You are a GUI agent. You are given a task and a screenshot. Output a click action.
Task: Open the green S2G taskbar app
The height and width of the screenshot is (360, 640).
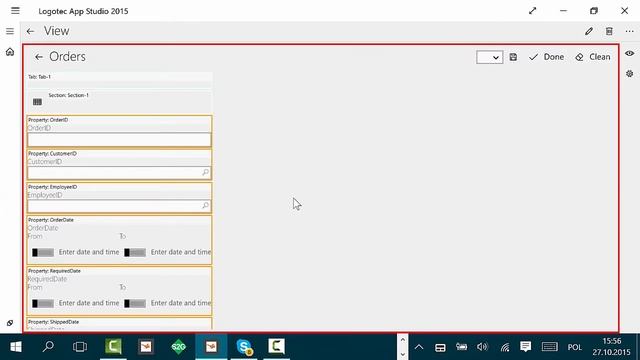pos(178,347)
